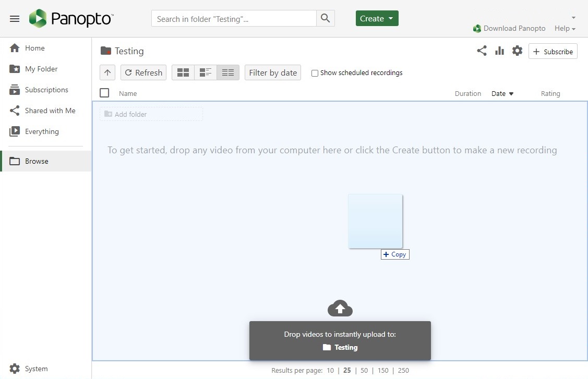This screenshot has height=379, width=588.
Task: Open folder settings gear
Action: [x=517, y=51]
